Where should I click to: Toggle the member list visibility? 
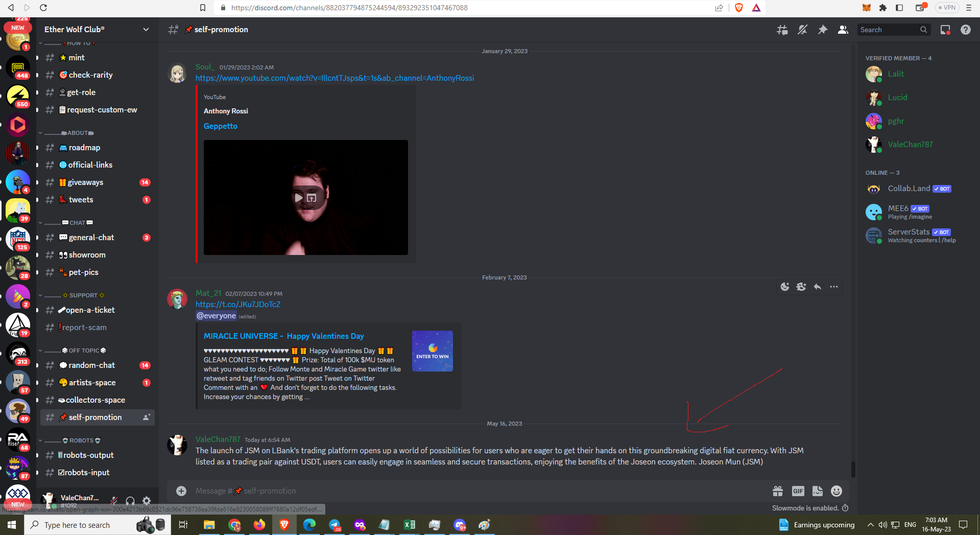coord(843,30)
